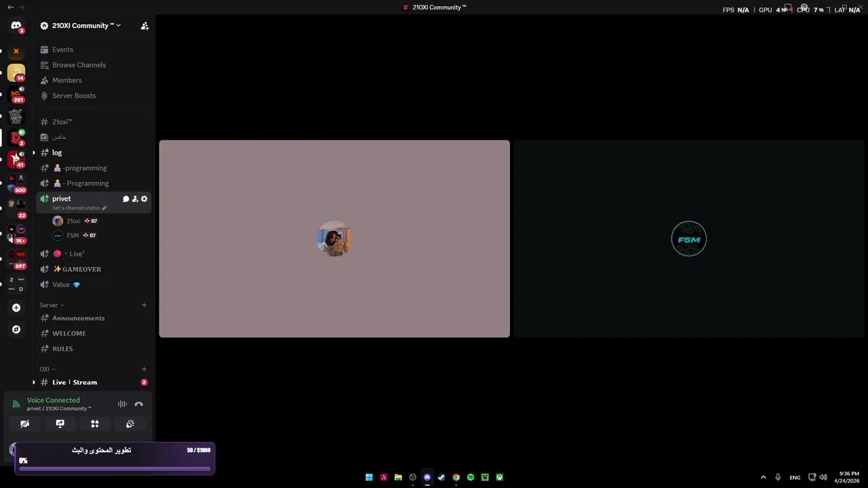This screenshot has height=488, width=868.
Task: Open taskbar volume control
Action: tap(823, 477)
